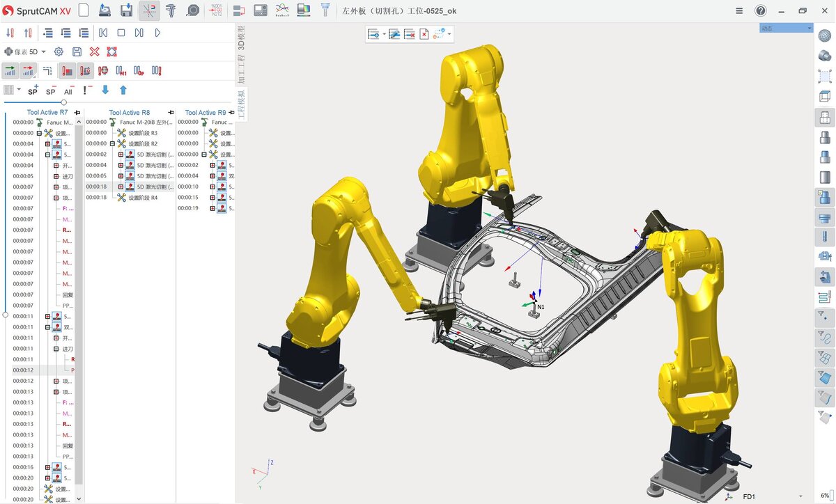Switch to the 3D模型 vertical tab
The image size is (836, 504).
point(242,37)
